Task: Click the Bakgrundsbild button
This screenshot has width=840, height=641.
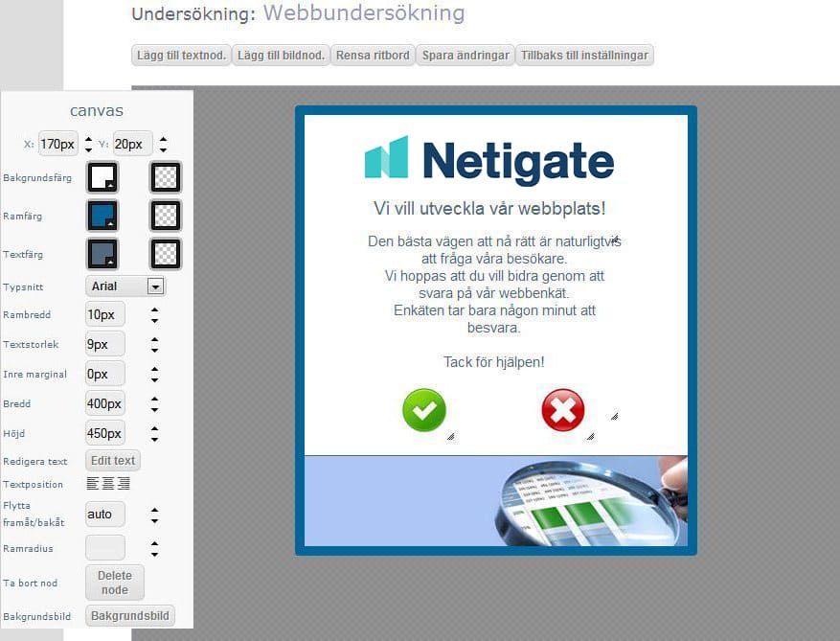Action: (x=130, y=616)
